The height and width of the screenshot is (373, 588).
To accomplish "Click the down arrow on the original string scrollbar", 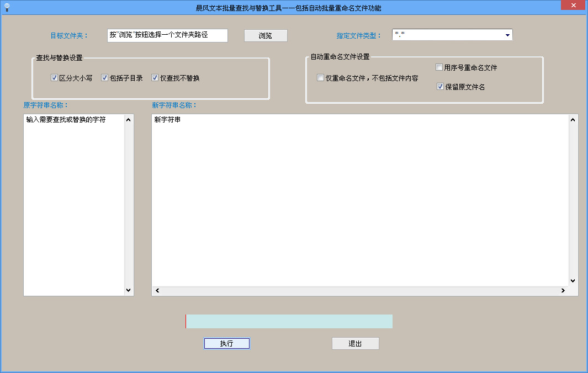I will tap(128, 290).
